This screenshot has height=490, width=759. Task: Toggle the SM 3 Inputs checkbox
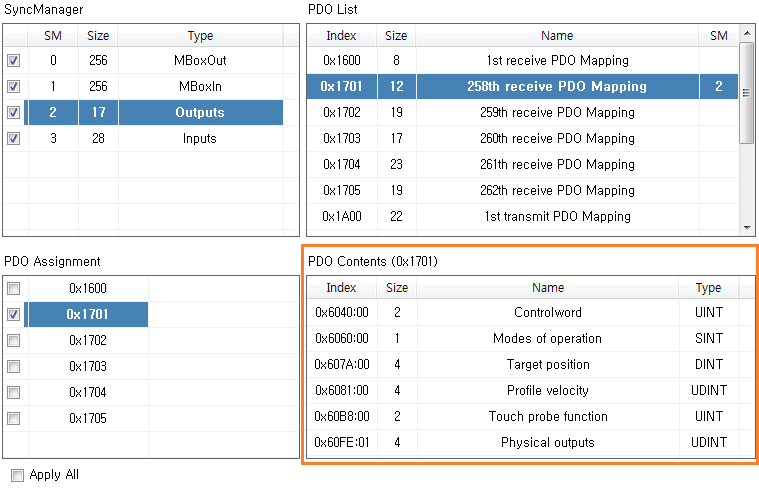click(x=13, y=139)
